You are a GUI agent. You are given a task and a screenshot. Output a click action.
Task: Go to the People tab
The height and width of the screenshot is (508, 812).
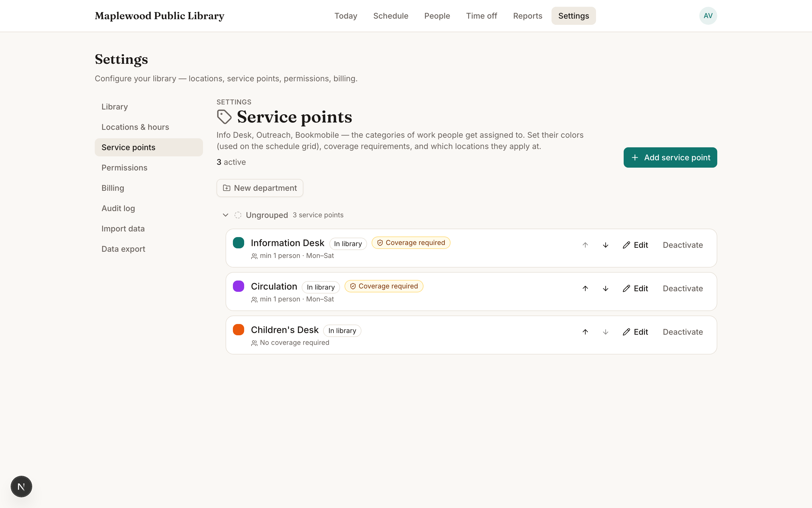coord(437,16)
